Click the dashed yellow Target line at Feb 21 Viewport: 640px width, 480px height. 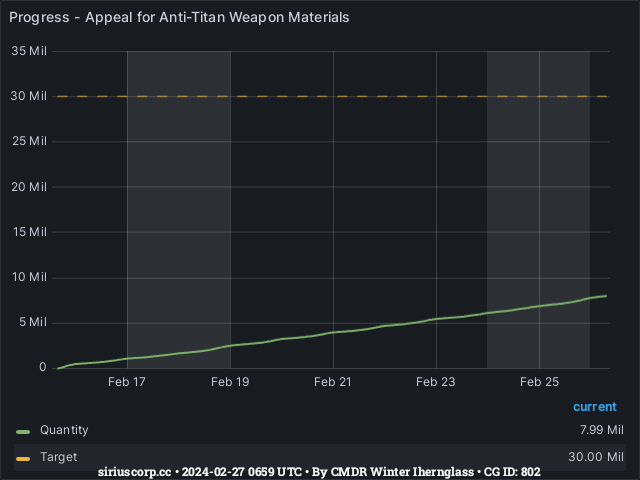(x=333, y=96)
